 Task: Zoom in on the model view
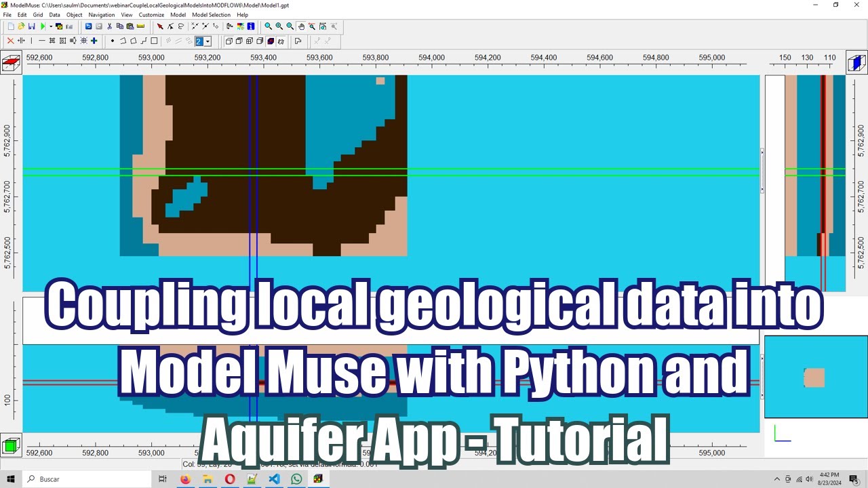coord(279,26)
